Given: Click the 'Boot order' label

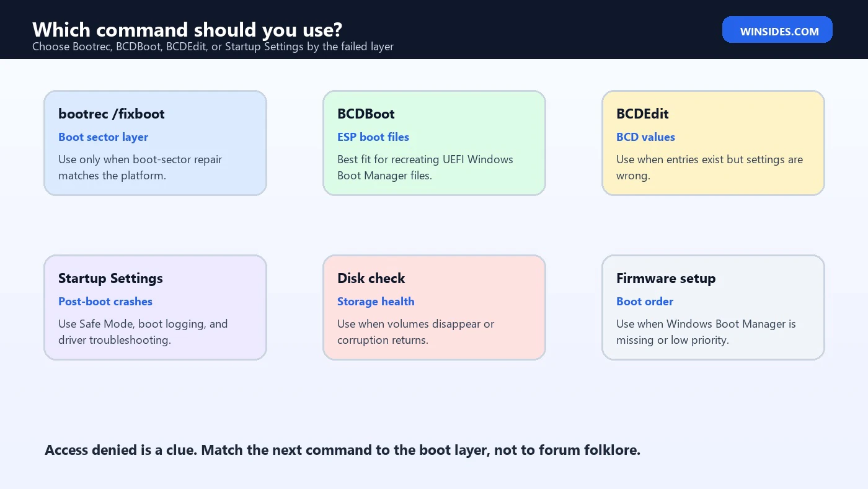Looking at the screenshot, I should [x=645, y=302].
